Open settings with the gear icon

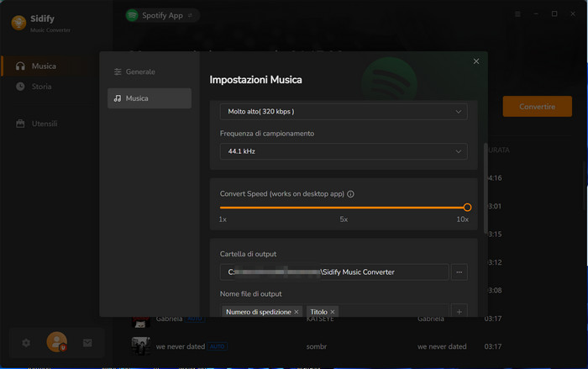tap(26, 343)
